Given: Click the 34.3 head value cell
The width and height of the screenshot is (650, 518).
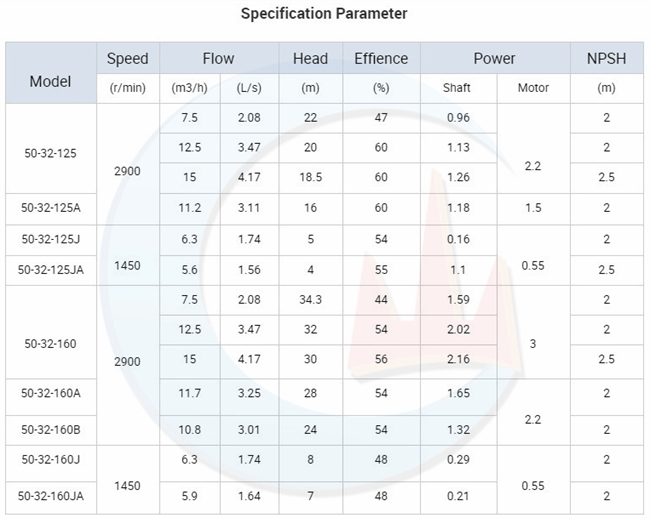Looking at the screenshot, I should pos(310,300).
